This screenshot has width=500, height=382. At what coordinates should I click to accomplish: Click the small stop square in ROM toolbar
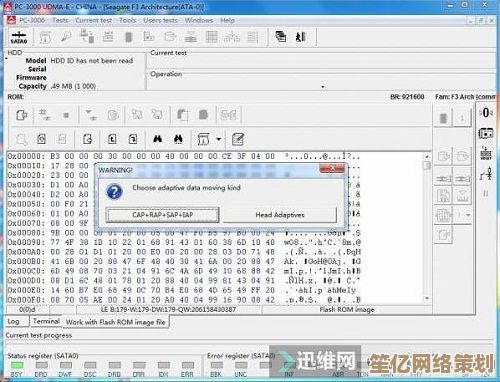click(66, 115)
